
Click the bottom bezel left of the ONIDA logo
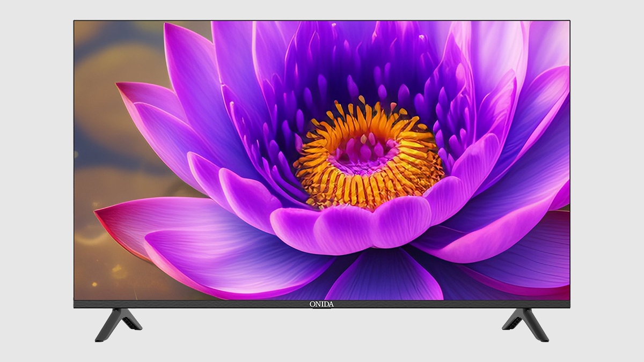coord(188,304)
